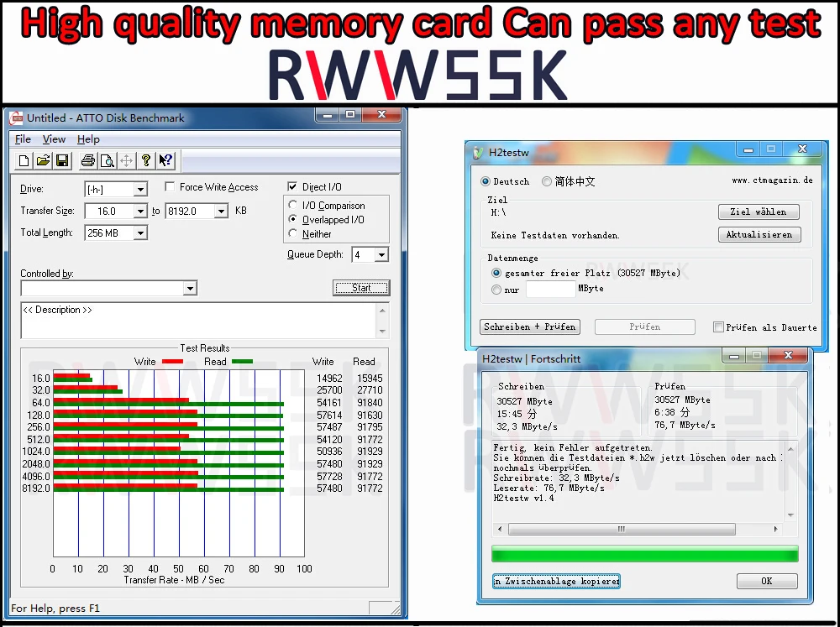The width and height of the screenshot is (840, 627).
Task: Click the Description text area
Action: coord(199,320)
